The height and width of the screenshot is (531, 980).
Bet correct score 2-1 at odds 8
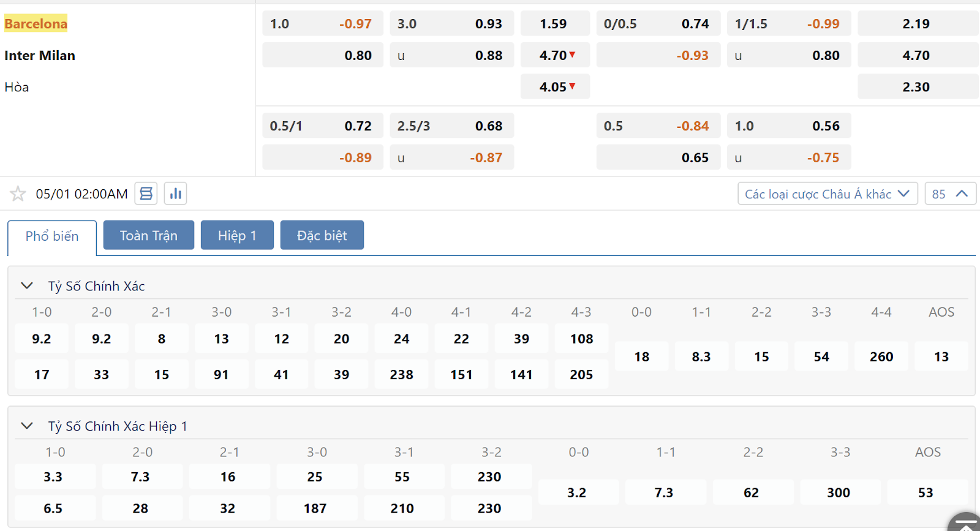click(x=162, y=339)
